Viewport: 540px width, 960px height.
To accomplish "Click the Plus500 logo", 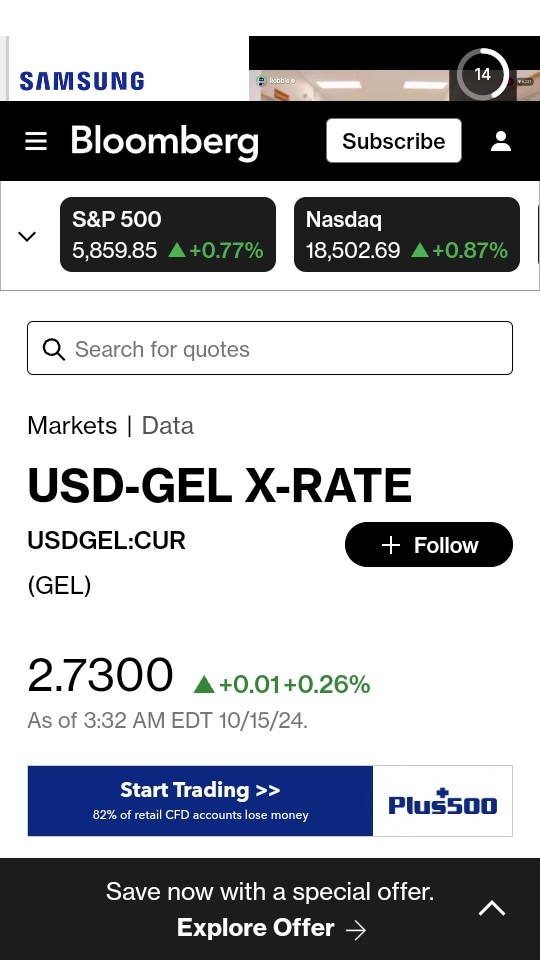I will [443, 801].
